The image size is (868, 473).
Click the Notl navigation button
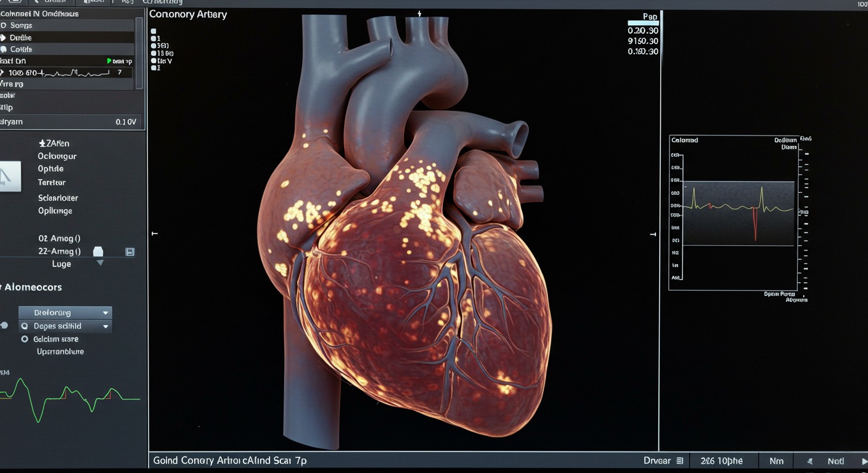(x=835, y=461)
